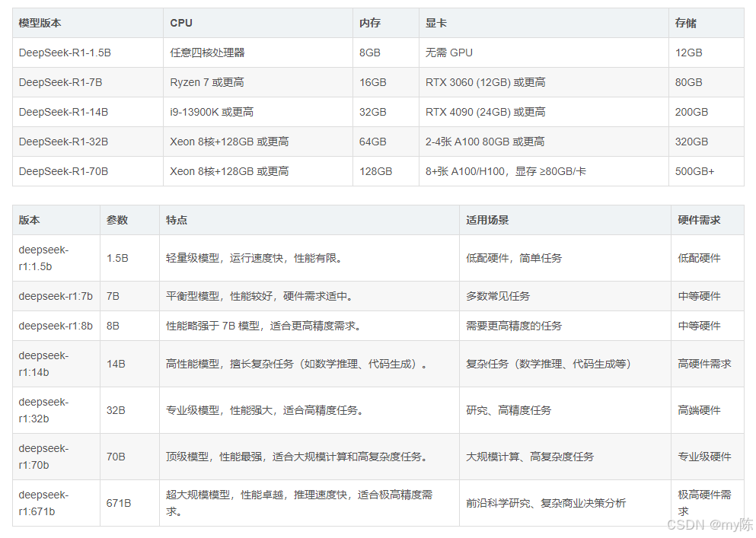This screenshot has height=538, width=756.
Task: Select the '16GB' memory cell
Action: 386,82
